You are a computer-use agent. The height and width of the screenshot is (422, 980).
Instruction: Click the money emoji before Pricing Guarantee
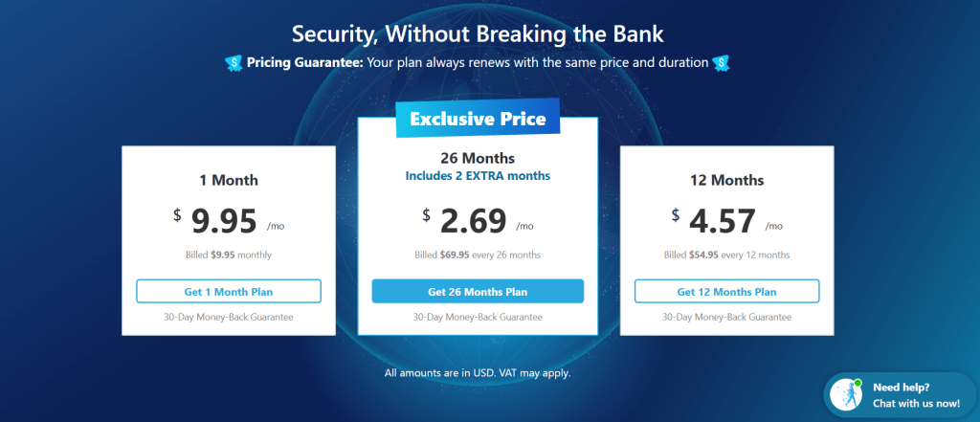(233, 64)
